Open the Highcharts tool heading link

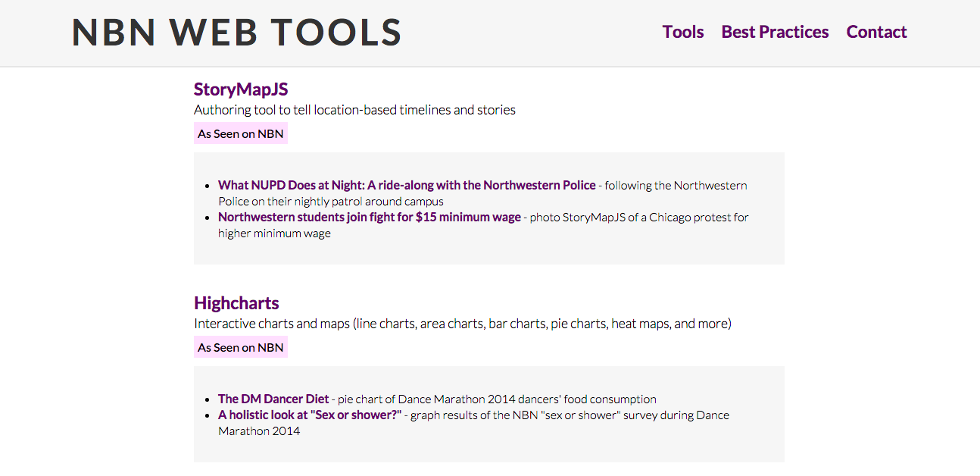pos(236,303)
